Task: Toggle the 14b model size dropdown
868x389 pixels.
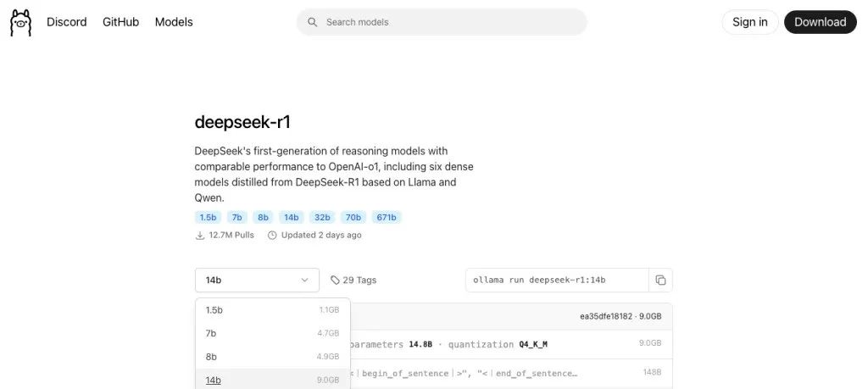Action: (x=257, y=280)
